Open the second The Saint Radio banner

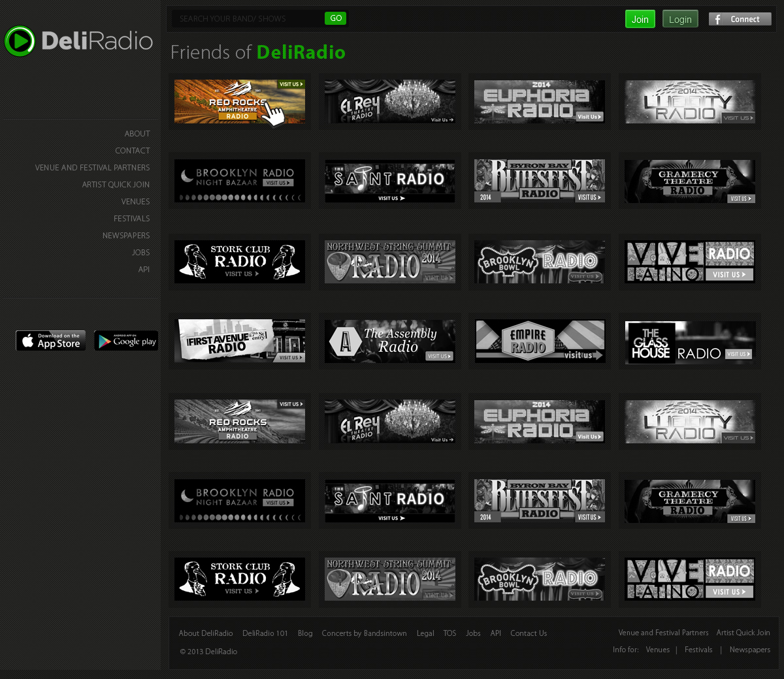390,501
